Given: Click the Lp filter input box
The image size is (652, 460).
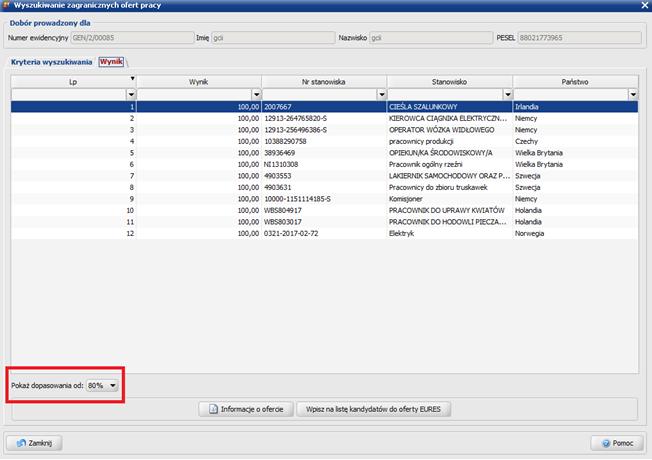Looking at the screenshot, I should point(69,95).
